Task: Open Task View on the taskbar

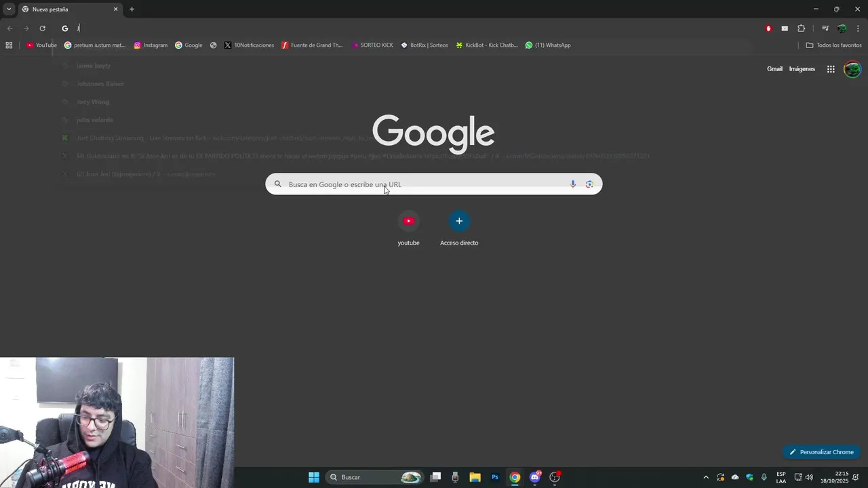Action: coord(436,477)
